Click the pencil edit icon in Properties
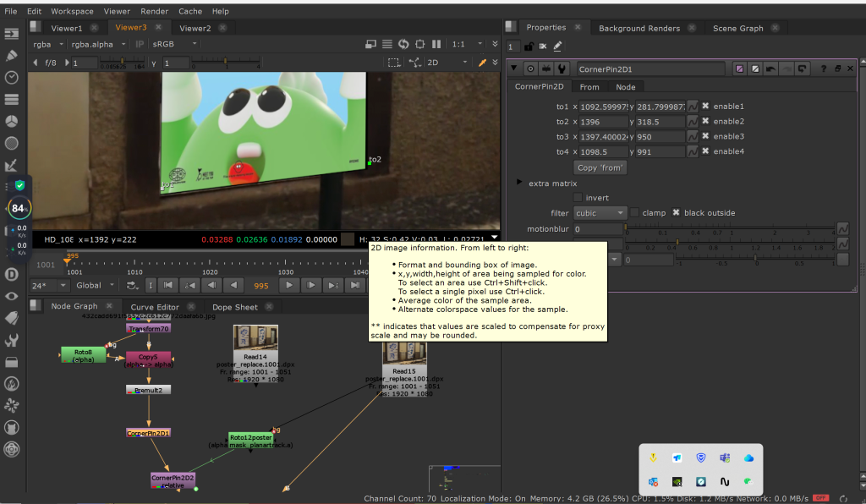Image resolution: width=866 pixels, height=504 pixels. (558, 47)
